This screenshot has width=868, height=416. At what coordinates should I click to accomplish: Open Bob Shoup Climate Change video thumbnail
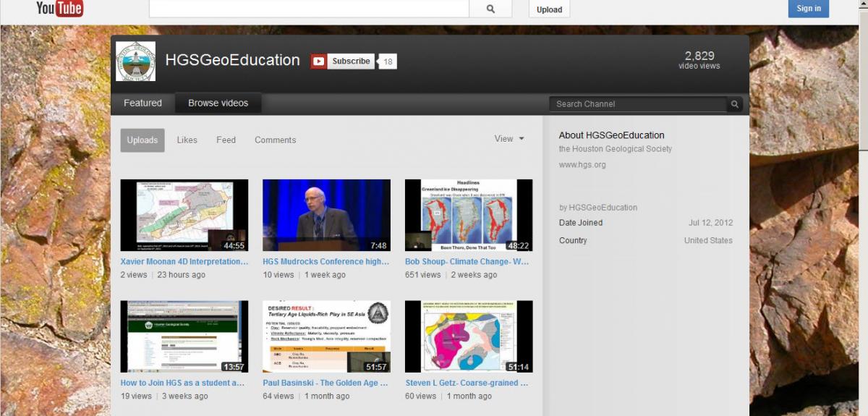[x=469, y=216]
